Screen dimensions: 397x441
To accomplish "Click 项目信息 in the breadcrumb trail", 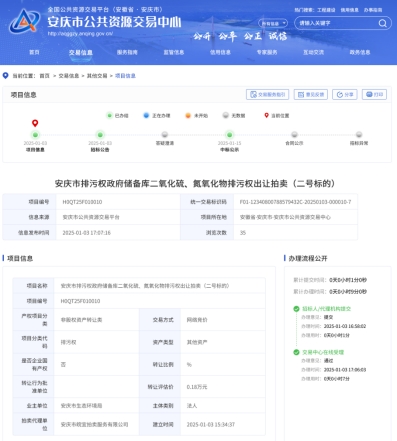I will (x=125, y=76).
